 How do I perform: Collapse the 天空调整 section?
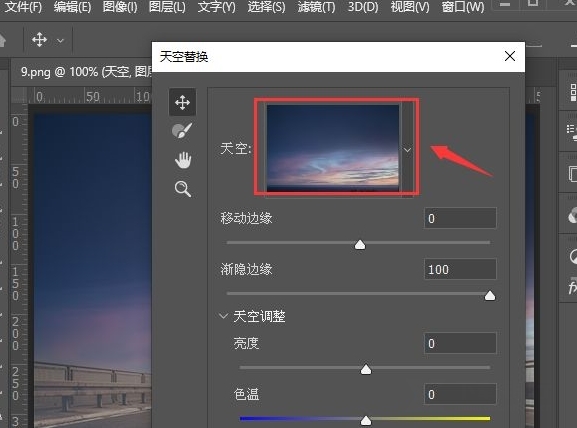[x=223, y=316]
